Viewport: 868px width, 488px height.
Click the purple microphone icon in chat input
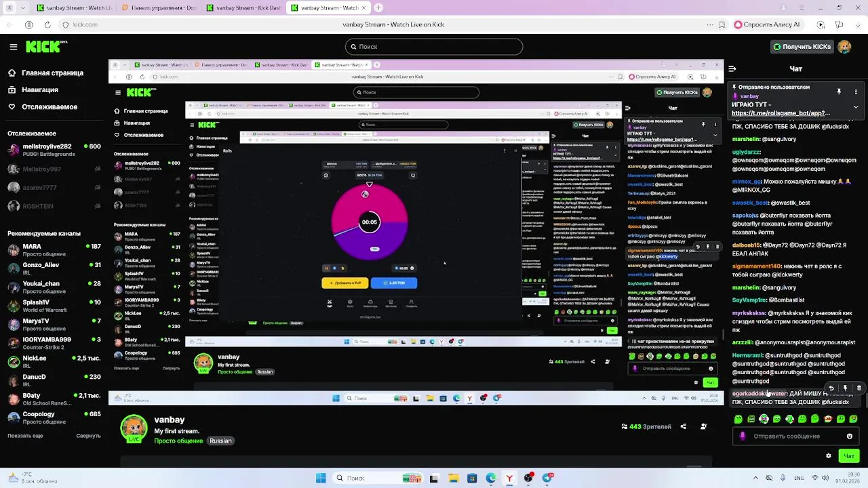point(743,436)
